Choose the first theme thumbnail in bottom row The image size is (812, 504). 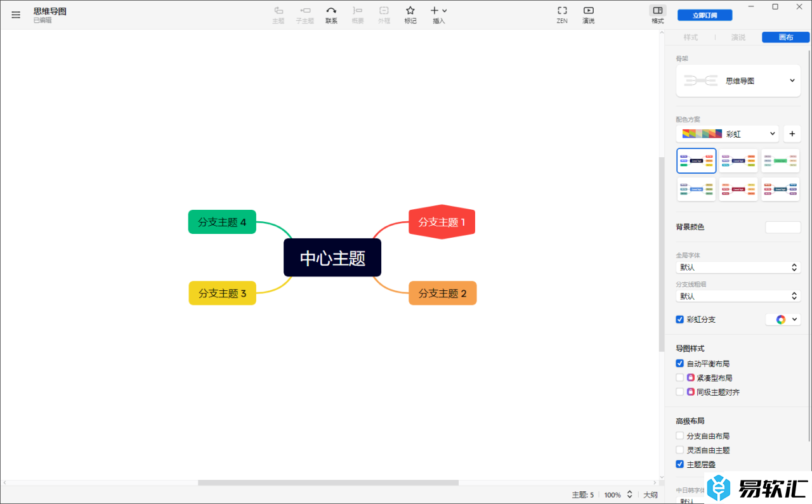coord(697,189)
